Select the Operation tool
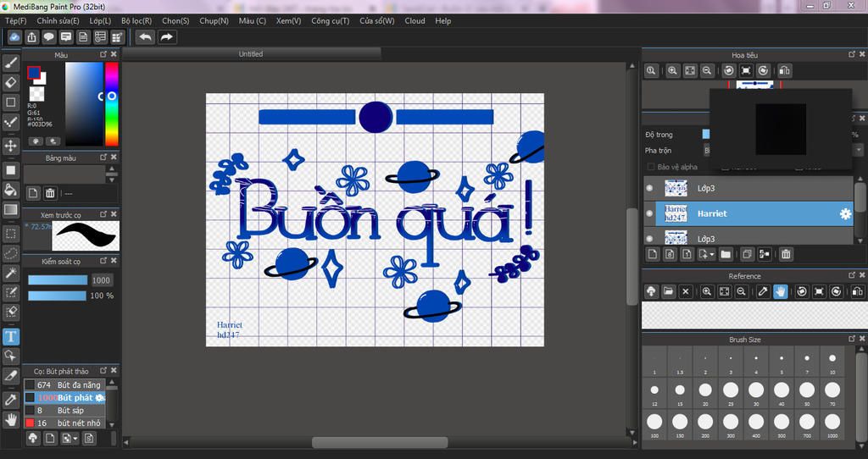The image size is (868, 459). coord(10,356)
